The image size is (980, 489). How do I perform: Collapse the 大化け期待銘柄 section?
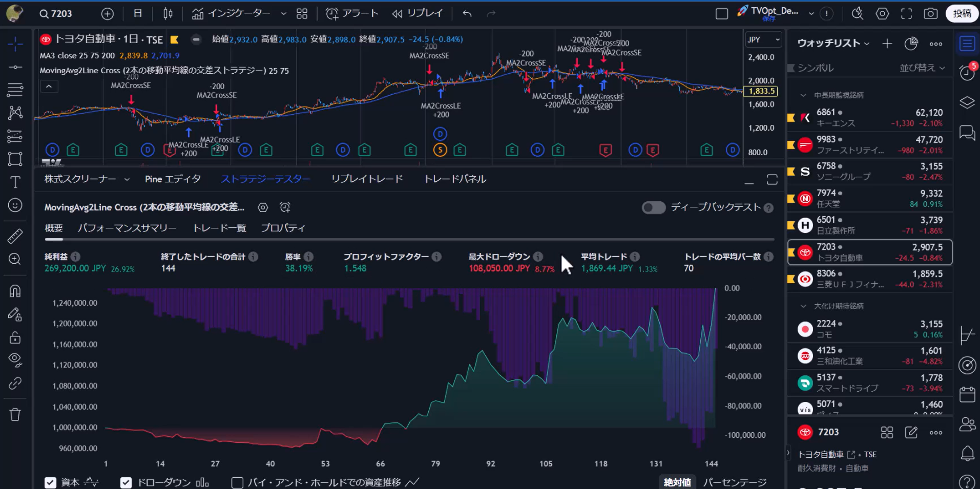pyautogui.click(x=803, y=306)
